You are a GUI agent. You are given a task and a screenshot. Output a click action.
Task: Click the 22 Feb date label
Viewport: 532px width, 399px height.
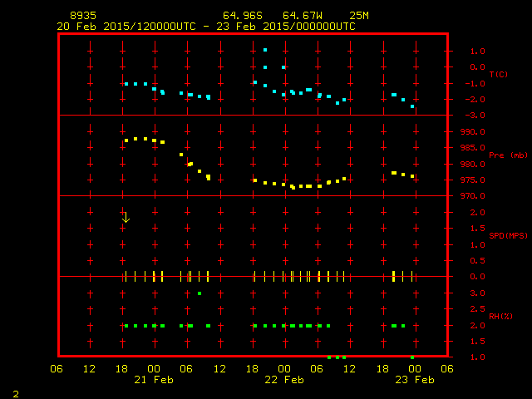click(x=284, y=380)
